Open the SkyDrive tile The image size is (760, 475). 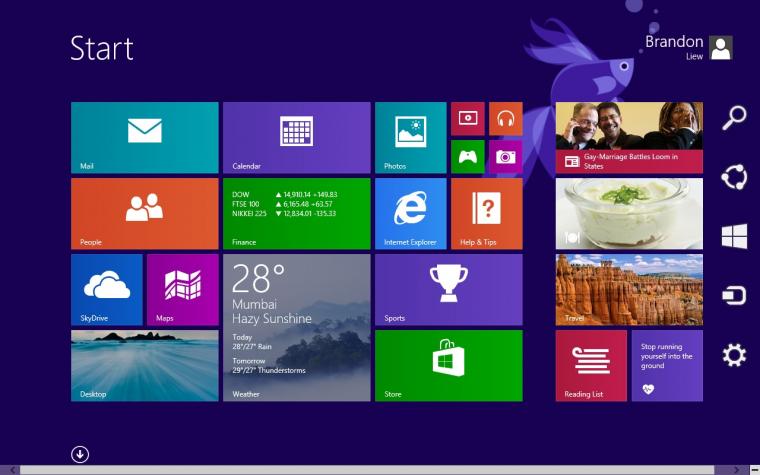(x=107, y=289)
